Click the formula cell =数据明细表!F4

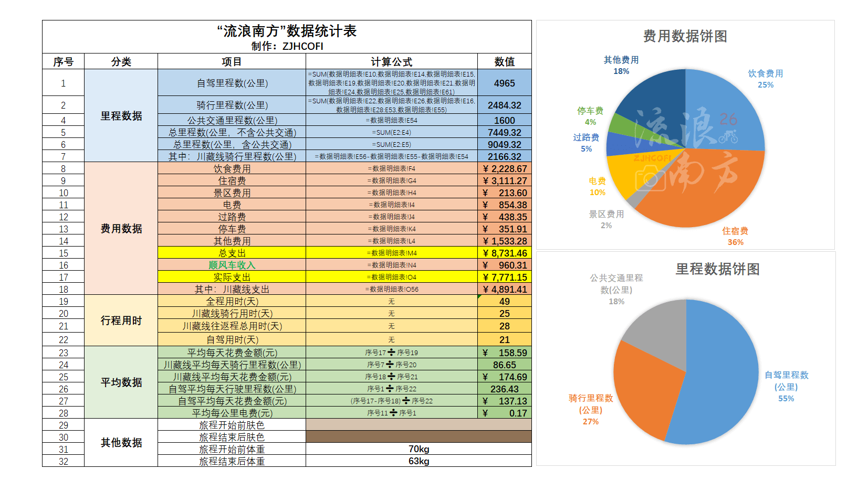coord(392,168)
